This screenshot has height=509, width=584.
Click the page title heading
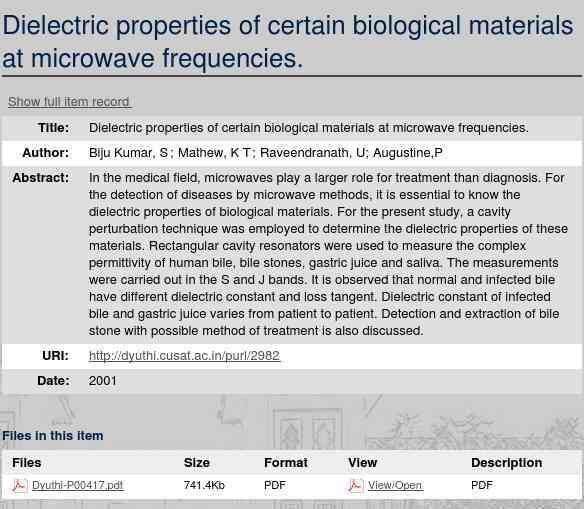click(288, 42)
